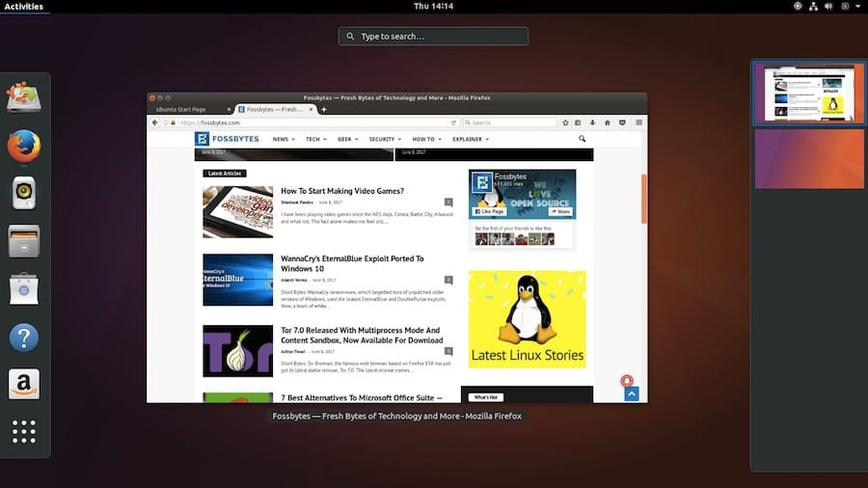Screen dimensions: 868x488
Task: Open the clock calendar Thu 14:14
Action: [x=433, y=6]
